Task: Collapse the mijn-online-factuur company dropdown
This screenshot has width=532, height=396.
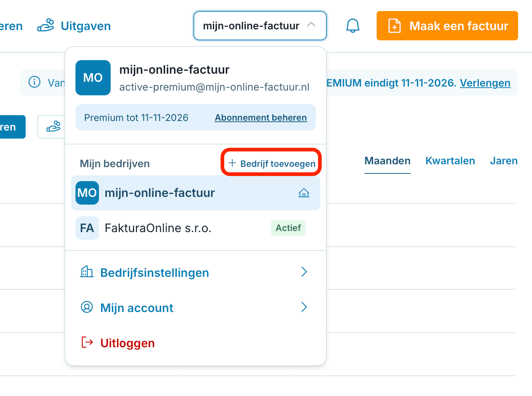Action: click(260, 26)
